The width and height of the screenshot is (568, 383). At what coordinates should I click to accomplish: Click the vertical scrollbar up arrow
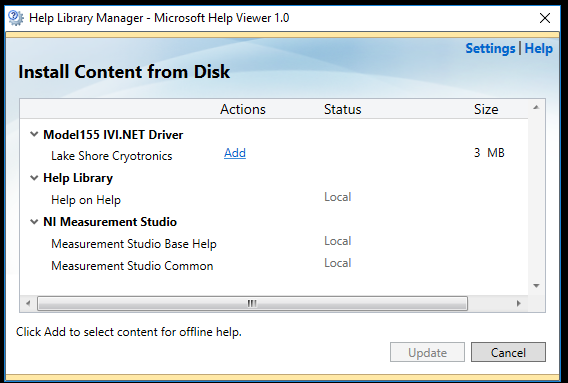[x=536, y=107]
